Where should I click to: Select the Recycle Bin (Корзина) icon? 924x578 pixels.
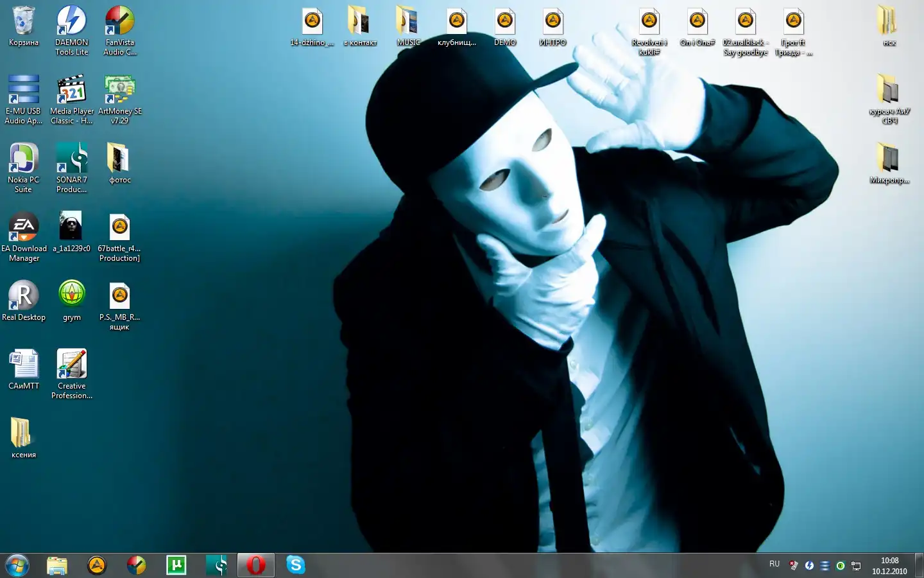(x=24, y=22)
